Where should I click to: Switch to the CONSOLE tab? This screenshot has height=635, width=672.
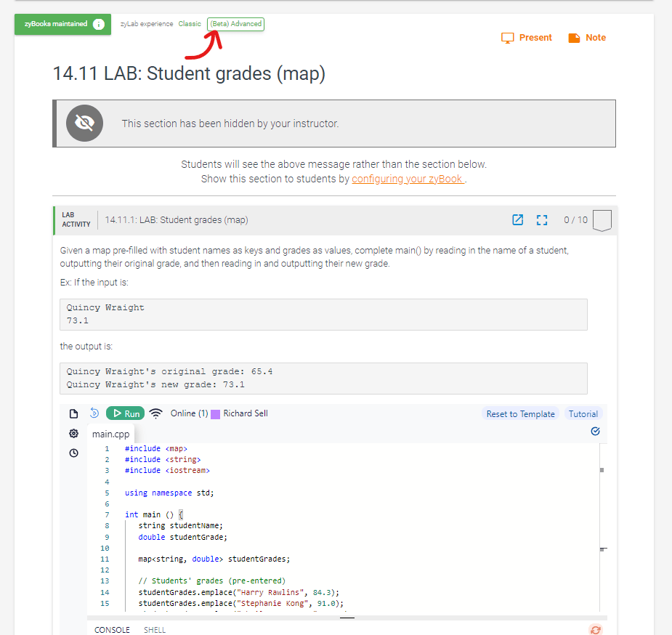pos(112,630)
